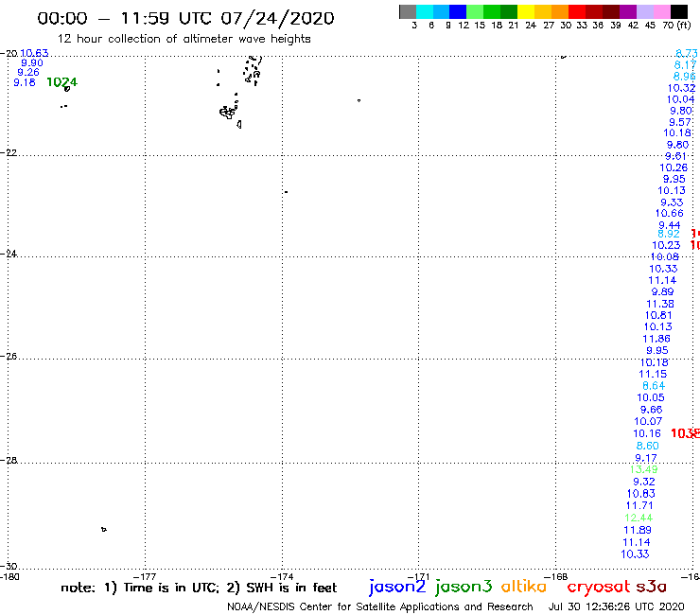The width and height of the screenshot is (700, 615).
Task: Select the s3a satellite legend label
Action: pyautogui.click(x=651, y=587)
